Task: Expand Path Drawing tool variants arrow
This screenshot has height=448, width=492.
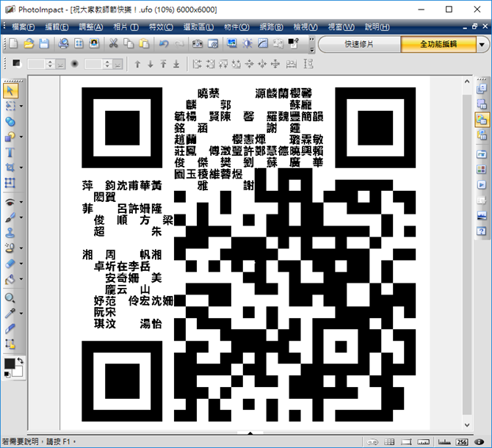Action: pos(21,137)
